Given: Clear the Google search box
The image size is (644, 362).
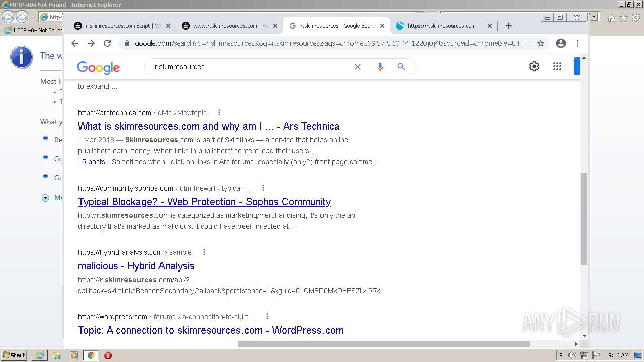Looking at the screenshot, I should (x=358, y=67).
